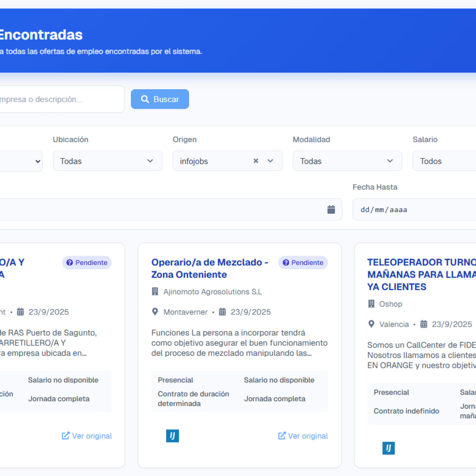
Task: Click the IJ InfoJobs badge on the Operario card
Action: click(172, 436)
